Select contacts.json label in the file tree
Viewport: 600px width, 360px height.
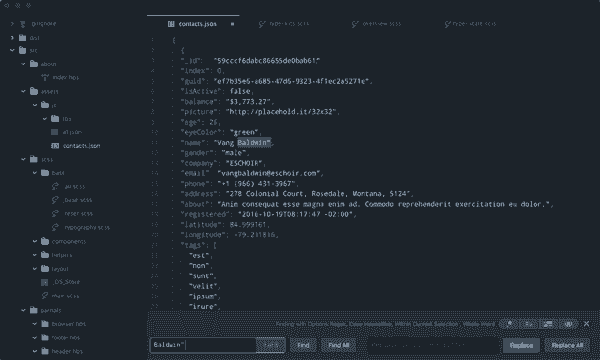(x=82, y=146)
